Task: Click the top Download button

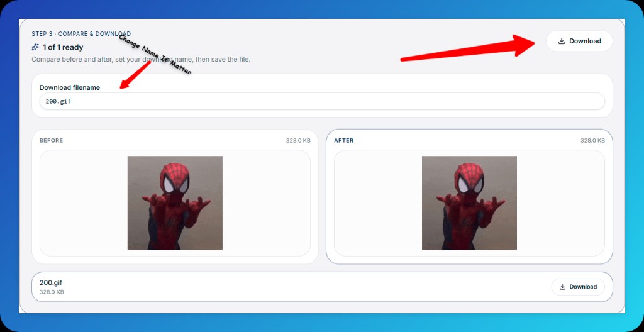Action: tap(579, 41)
